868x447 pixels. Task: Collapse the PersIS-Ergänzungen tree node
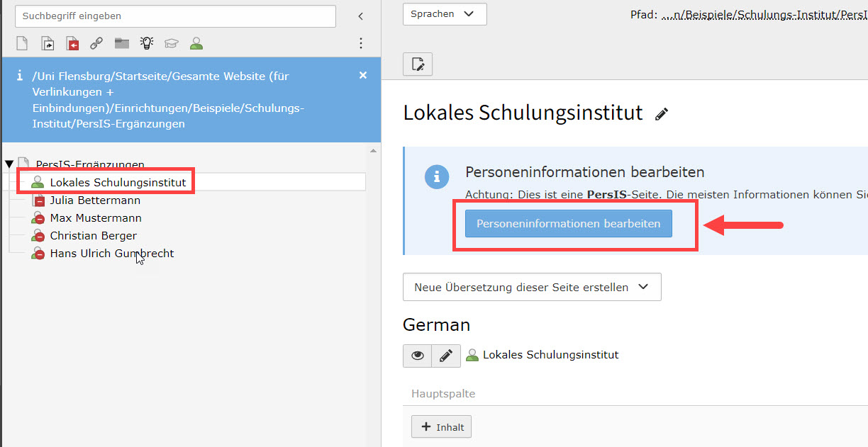coord(9,164)
